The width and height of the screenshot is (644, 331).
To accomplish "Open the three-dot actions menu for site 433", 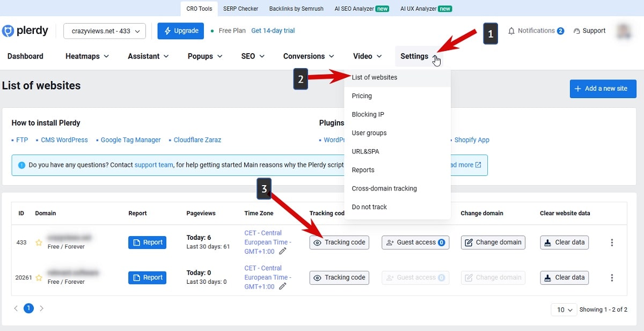I will 612,242.
